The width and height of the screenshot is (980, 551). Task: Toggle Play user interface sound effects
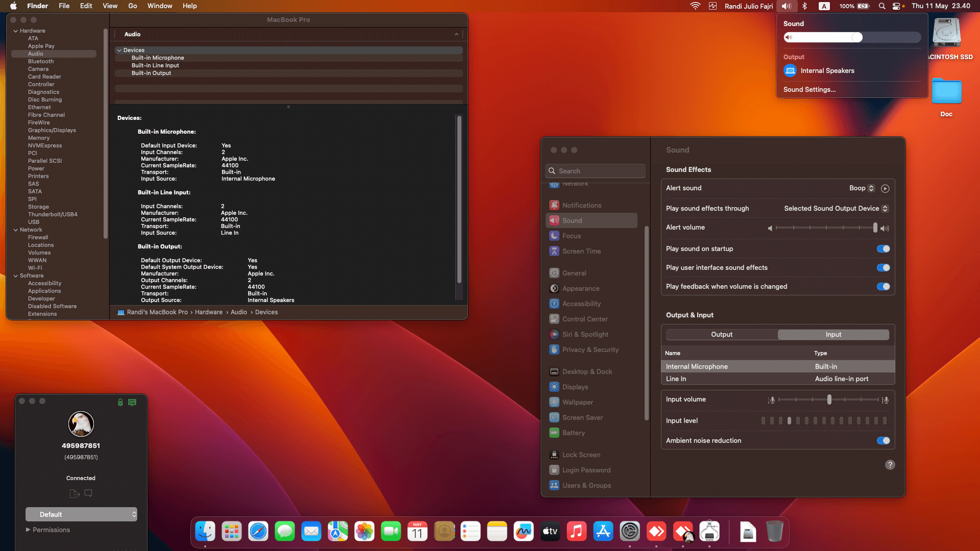884,268
